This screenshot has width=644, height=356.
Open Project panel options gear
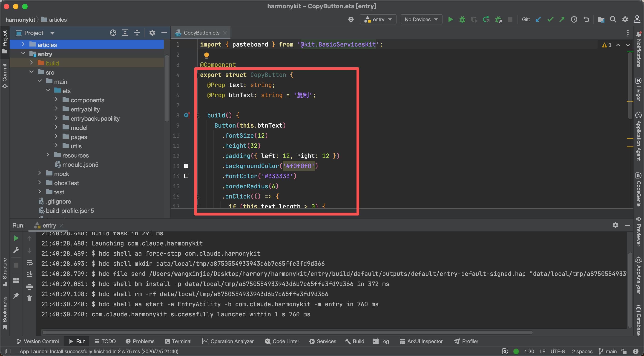pos(152,33)
